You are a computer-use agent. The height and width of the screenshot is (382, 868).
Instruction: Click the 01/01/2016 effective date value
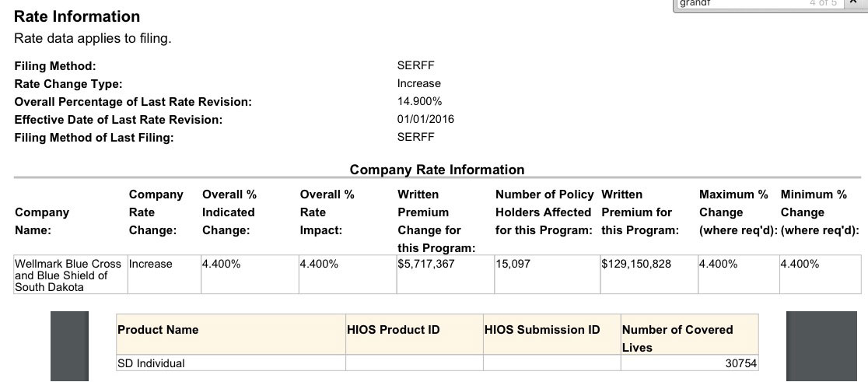click(x=425, y=119)
